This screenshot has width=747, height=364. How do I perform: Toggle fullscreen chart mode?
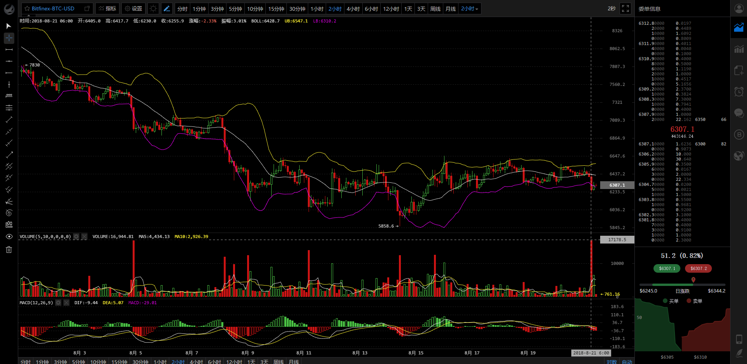pyautogui.click(x=626, y=8)
